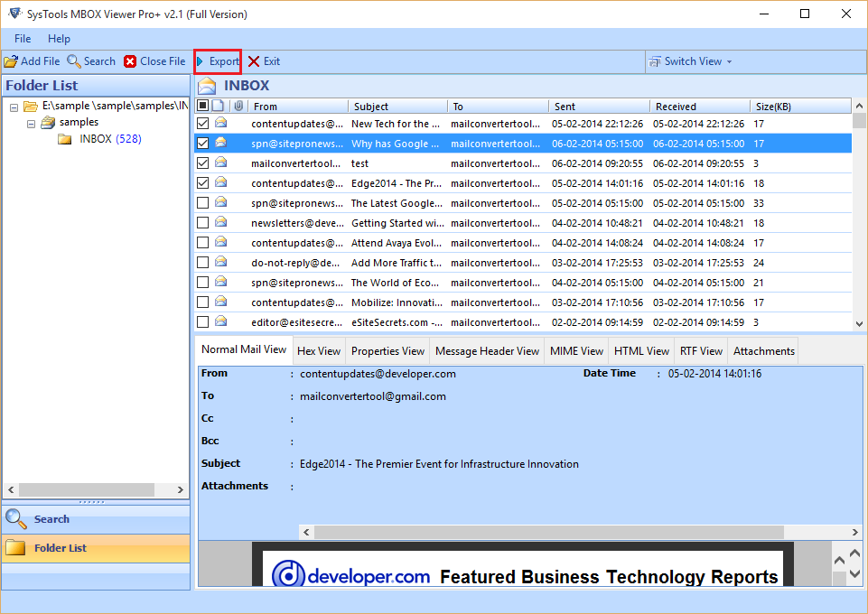Switch to RTF View tab
Screen dimensions: 868x614
point(701,351)
